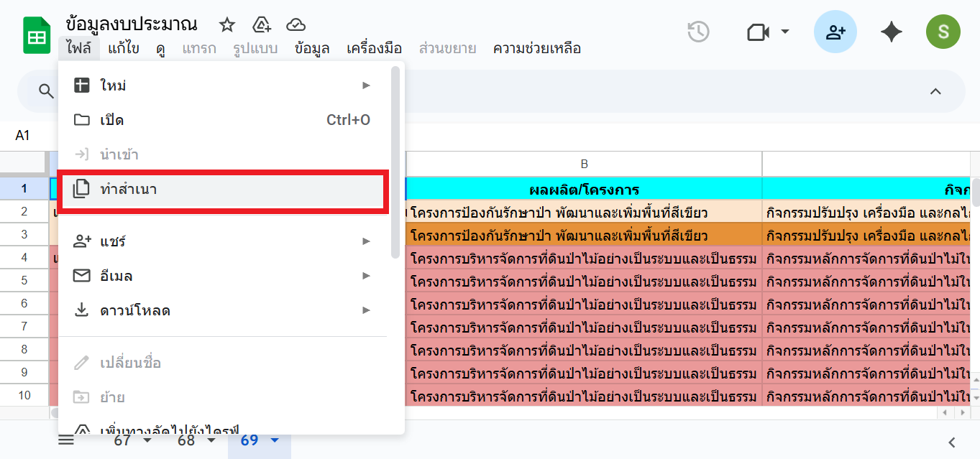The height and width of the screenshot is (459, 980).
Task: Open the account avatar labeled S
Action: click(943, 32)
